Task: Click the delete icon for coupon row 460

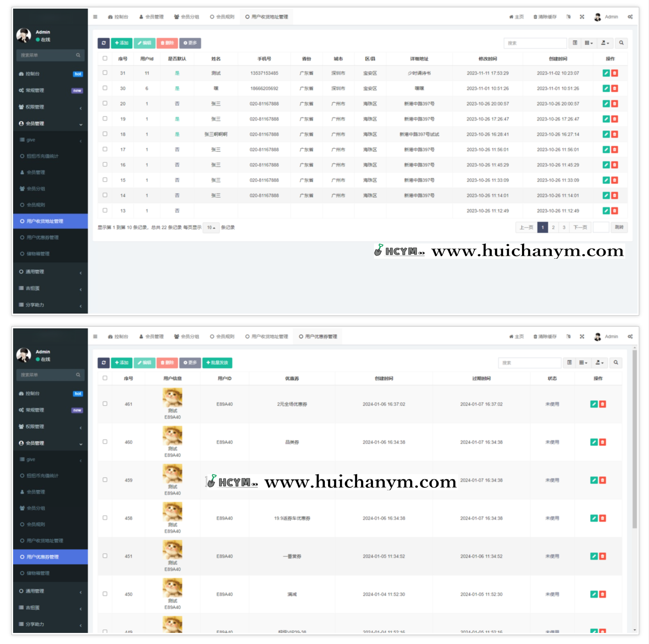Action: click(x=602, y=442)
